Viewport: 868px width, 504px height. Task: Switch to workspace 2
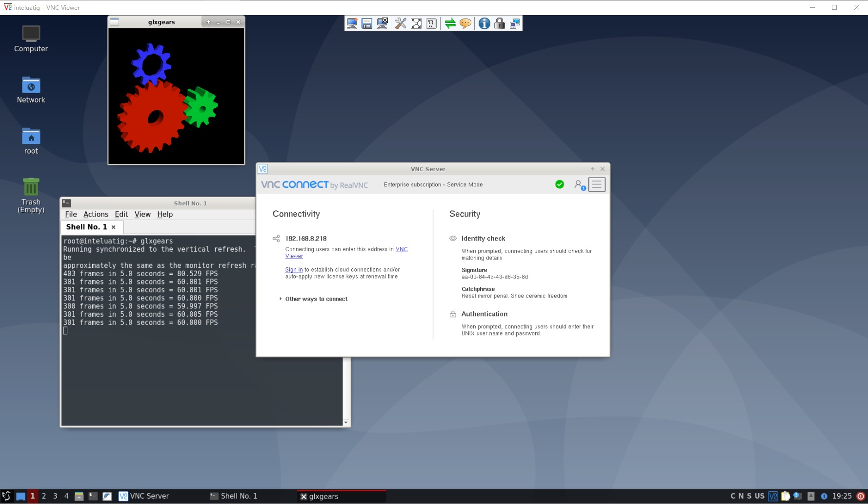coord(44,496)
